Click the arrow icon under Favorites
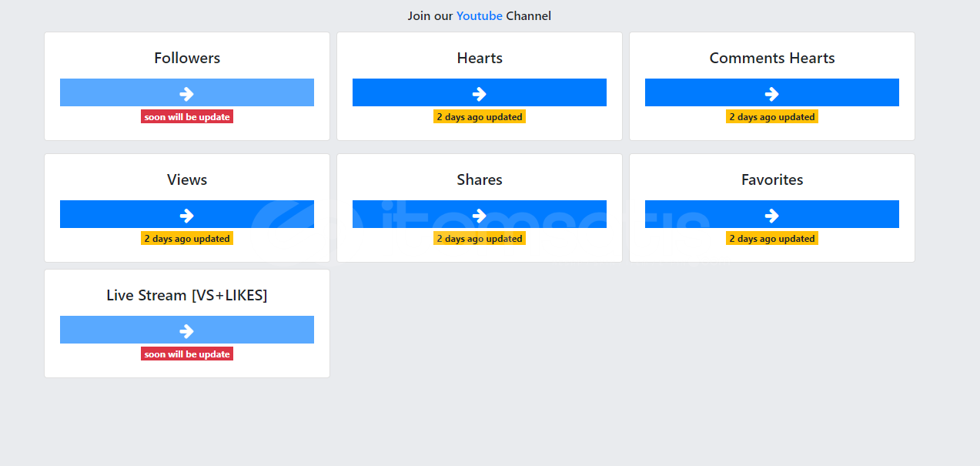The height and width of the screenshot is (466, 980). tap(771, 215)
